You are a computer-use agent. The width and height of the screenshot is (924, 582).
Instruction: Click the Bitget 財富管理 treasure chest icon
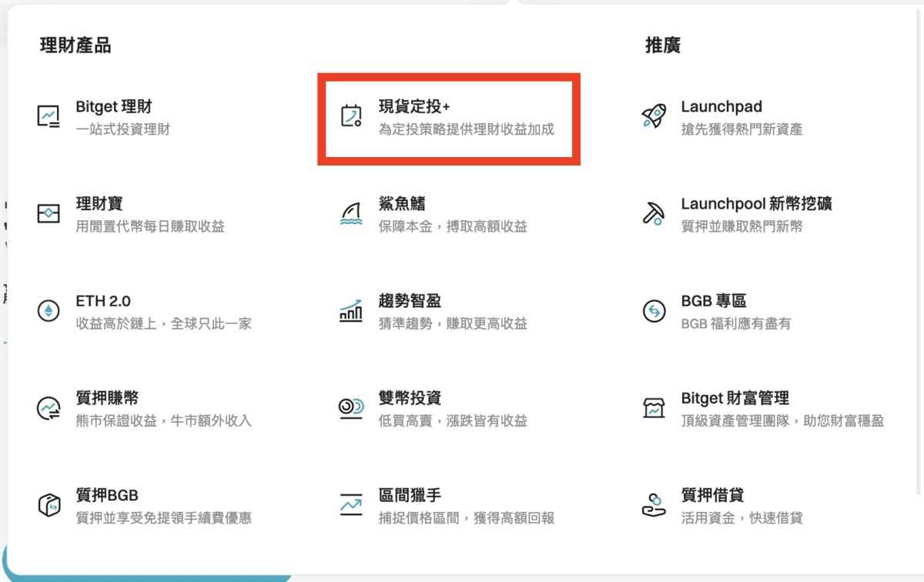pos(653,407)
